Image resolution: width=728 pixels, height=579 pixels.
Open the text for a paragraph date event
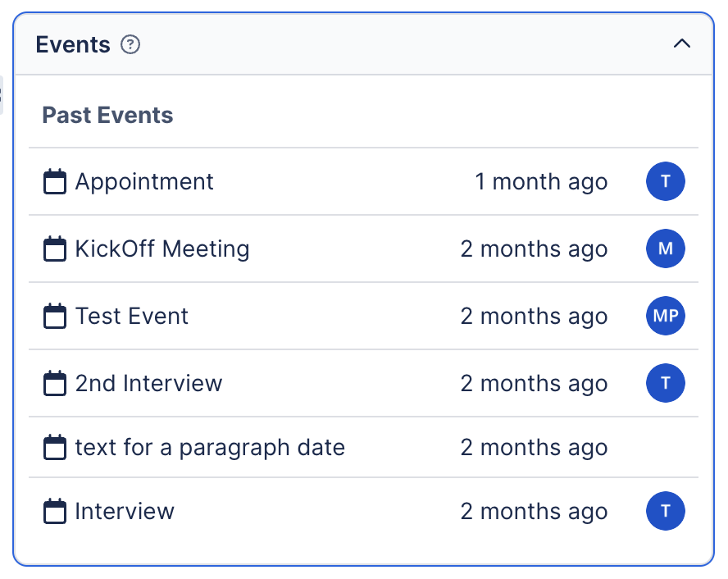210,448
